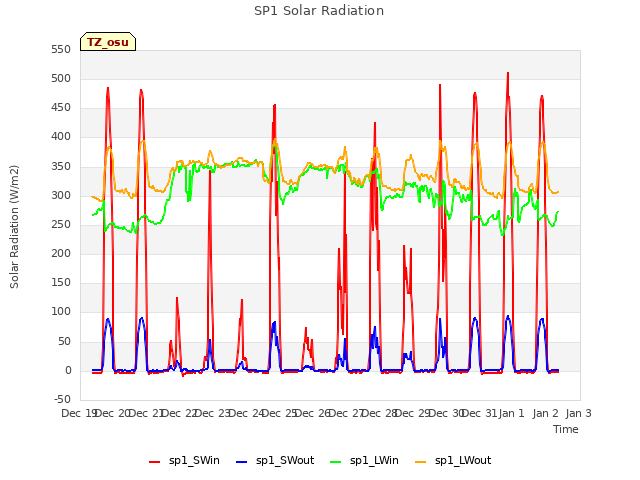
Task: Click the orange sp1_LWout legend swatch
Action: pyautogui.click(x=420, y=462)
